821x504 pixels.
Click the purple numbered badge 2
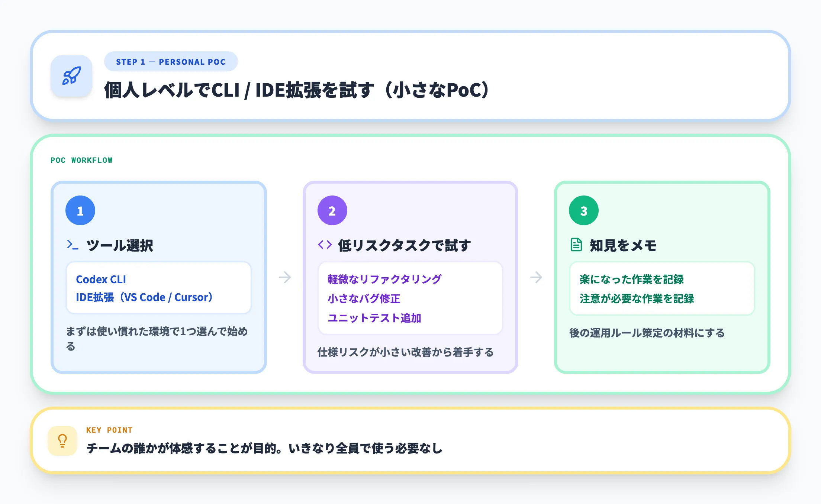(x=332, y=210)
